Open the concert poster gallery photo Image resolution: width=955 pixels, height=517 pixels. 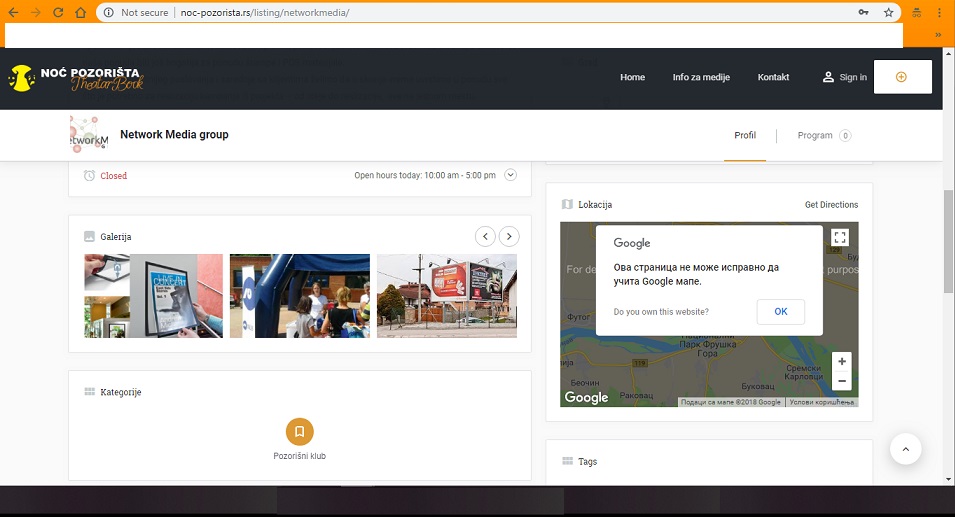click(x=153, y=296)
